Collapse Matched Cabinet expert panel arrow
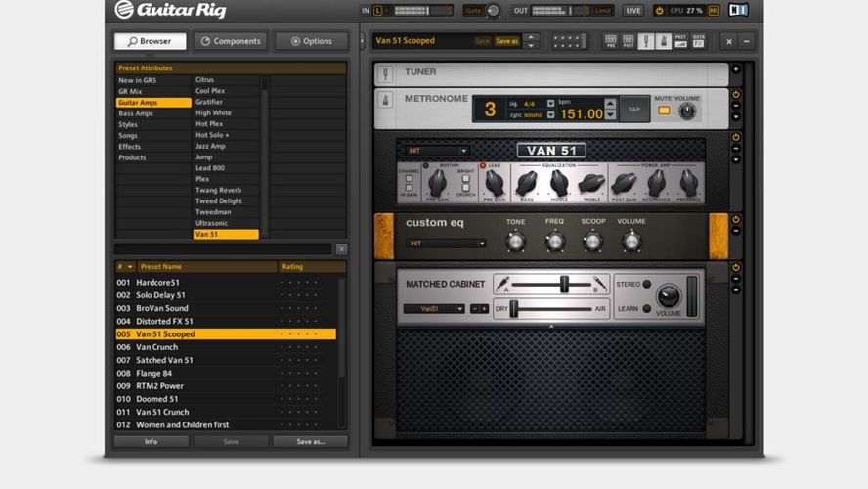This screenshot has width=868, height=489. click(736, 290)
